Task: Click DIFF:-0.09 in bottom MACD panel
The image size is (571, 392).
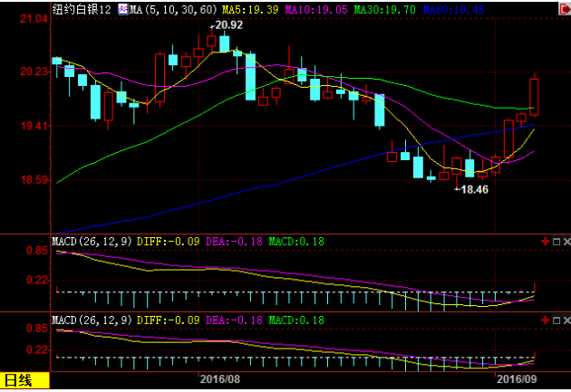Action: click(x=169, y=320)
